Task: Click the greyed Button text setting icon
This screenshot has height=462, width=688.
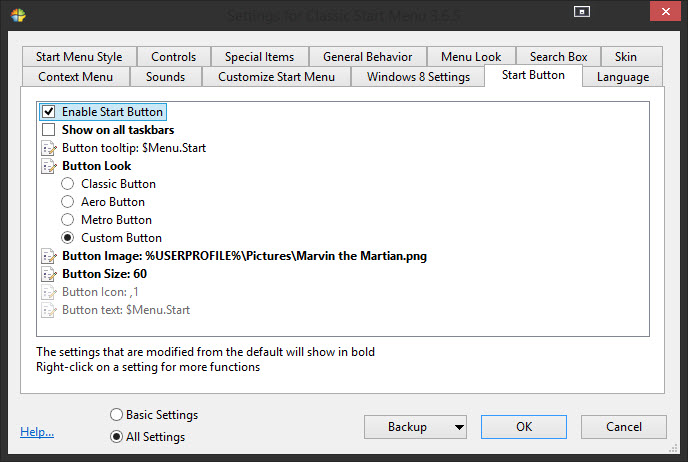Action: (x=49, y=310)
